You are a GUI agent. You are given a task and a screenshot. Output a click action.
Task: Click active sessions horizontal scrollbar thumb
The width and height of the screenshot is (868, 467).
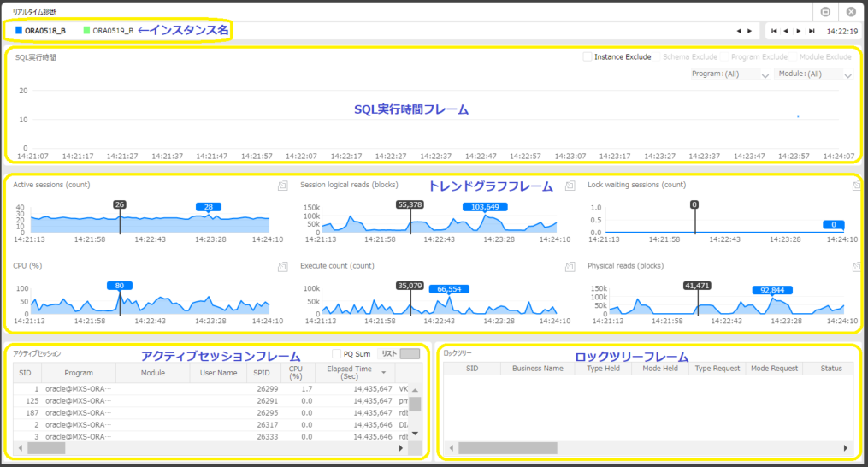[46, 448]
